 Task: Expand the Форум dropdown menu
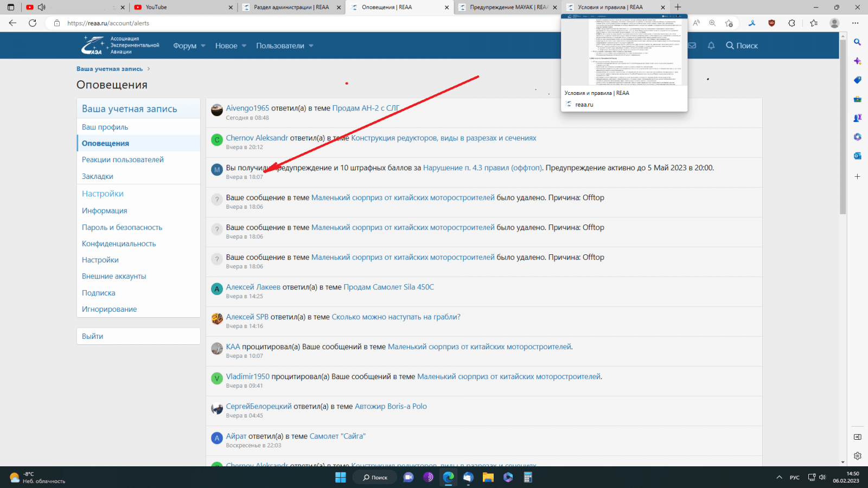pyautogui.click(x=189, y=46)
